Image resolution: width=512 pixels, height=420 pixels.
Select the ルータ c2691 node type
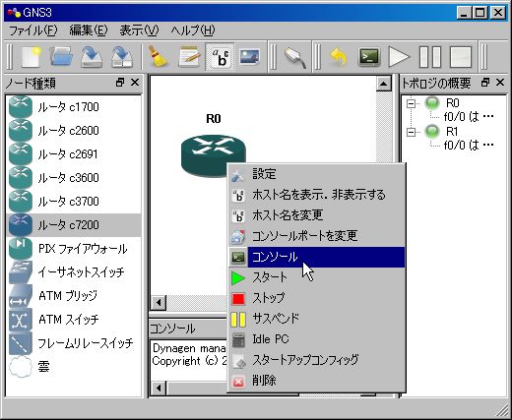pos(74,154)
